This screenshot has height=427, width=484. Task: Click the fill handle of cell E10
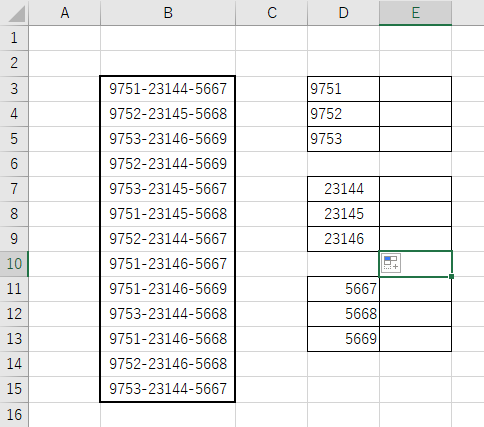(451, 276)
